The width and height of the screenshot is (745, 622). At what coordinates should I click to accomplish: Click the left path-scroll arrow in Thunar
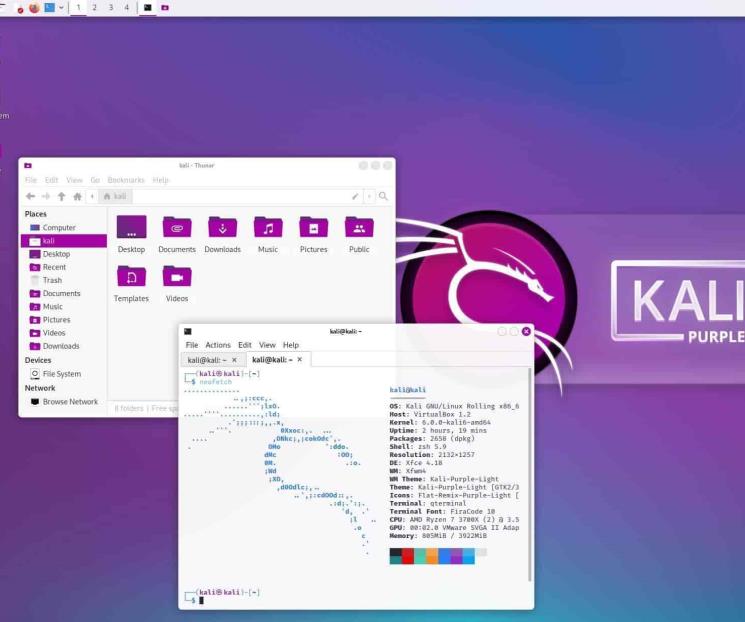pyautogui.click(x=92, y=197)
